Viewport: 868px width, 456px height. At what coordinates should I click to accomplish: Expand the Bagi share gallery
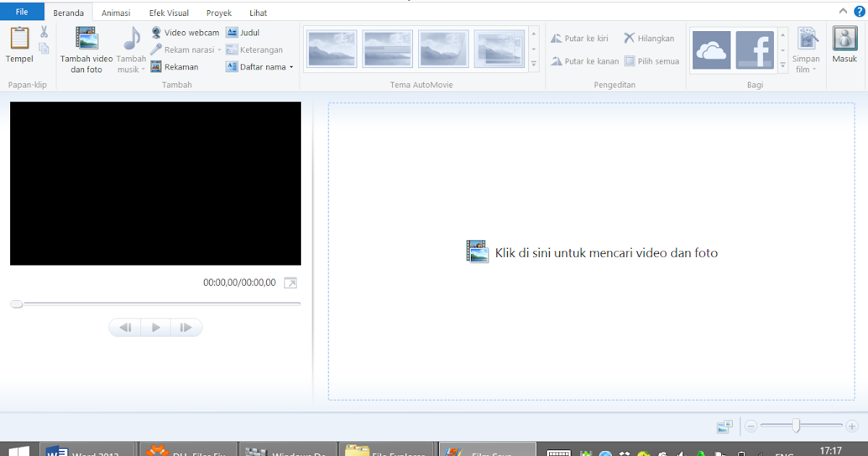click(x=783, y=65)
